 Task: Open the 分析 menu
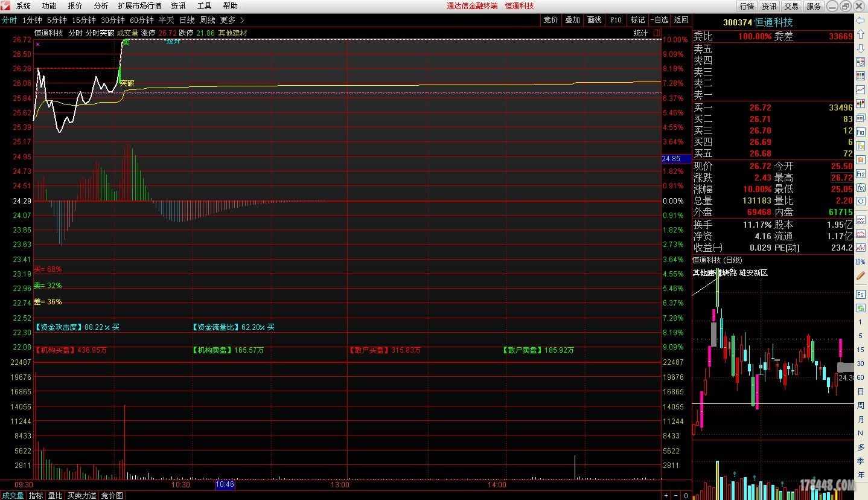pyautogui.click(x=101, y=6)
